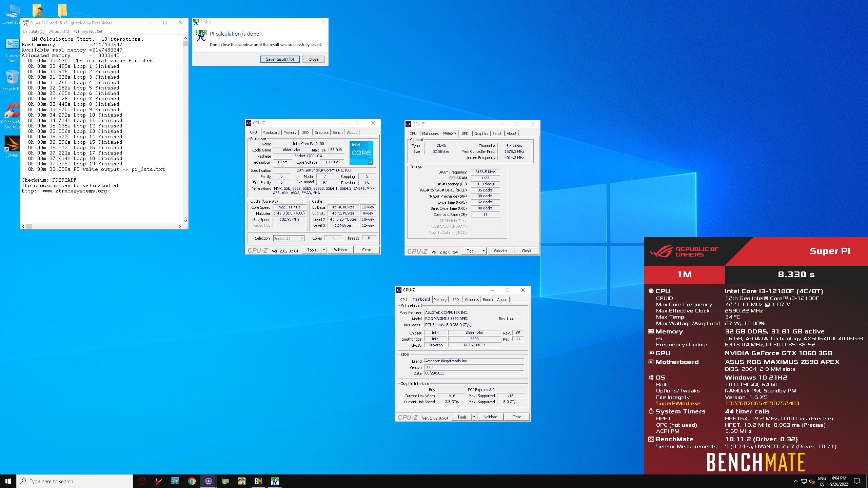Expand the Socket #1 selection dropdown
Screen dimensions: 868x488
pyautogui.click(x=301, y=239)
